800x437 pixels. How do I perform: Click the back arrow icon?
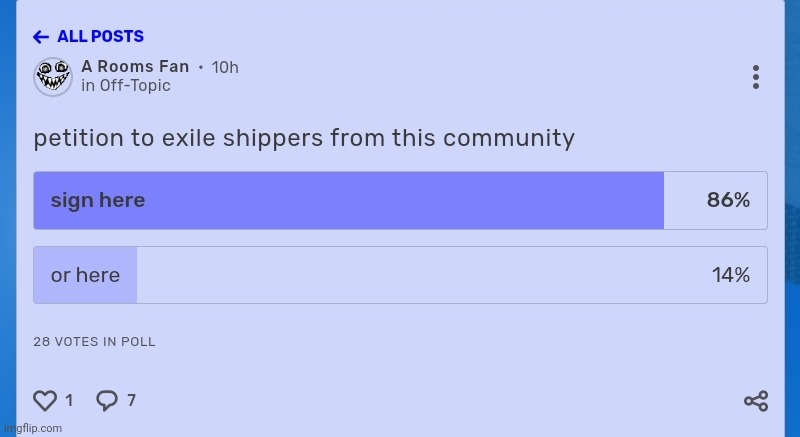pos(41,37)
